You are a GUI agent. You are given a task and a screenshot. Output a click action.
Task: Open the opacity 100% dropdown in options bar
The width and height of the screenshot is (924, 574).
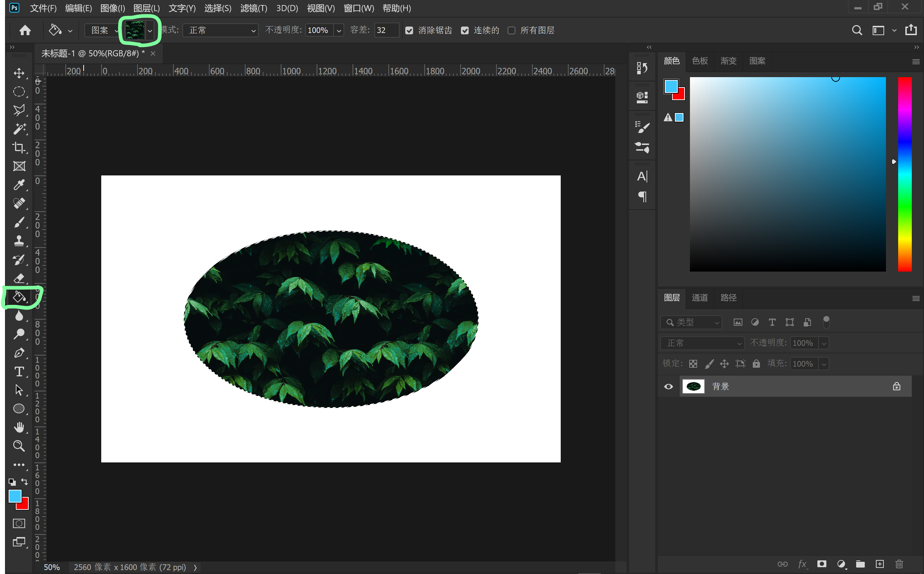(339, 30)
